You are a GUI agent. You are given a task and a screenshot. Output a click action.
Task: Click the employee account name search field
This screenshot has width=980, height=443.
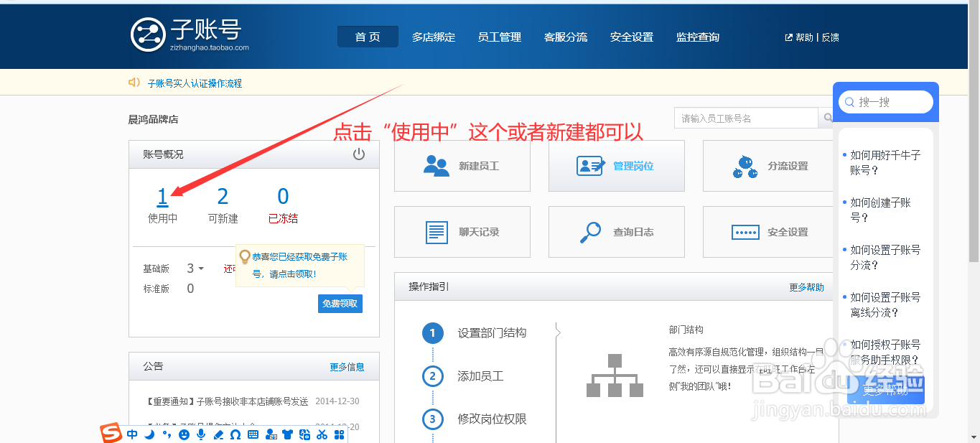coord(746,118)
